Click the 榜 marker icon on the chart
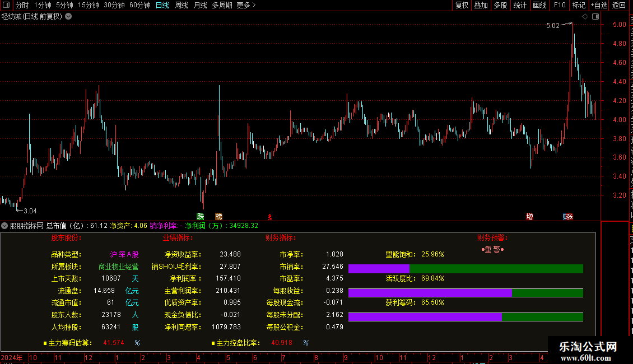 (219, 217)
